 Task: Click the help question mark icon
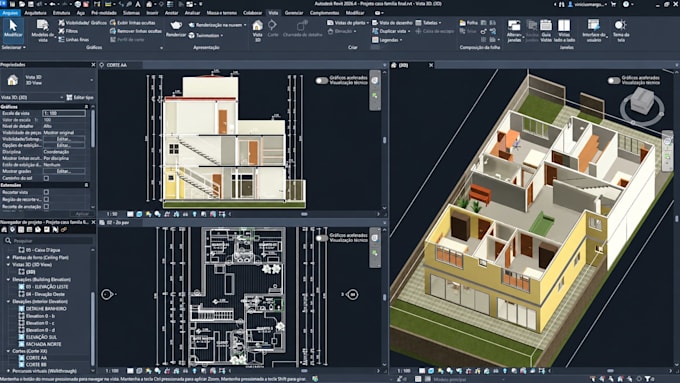[x=626, y=4]
